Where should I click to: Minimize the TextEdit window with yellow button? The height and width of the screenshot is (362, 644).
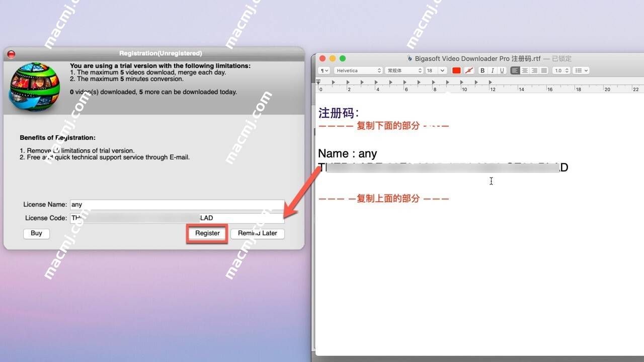point(333,58)
